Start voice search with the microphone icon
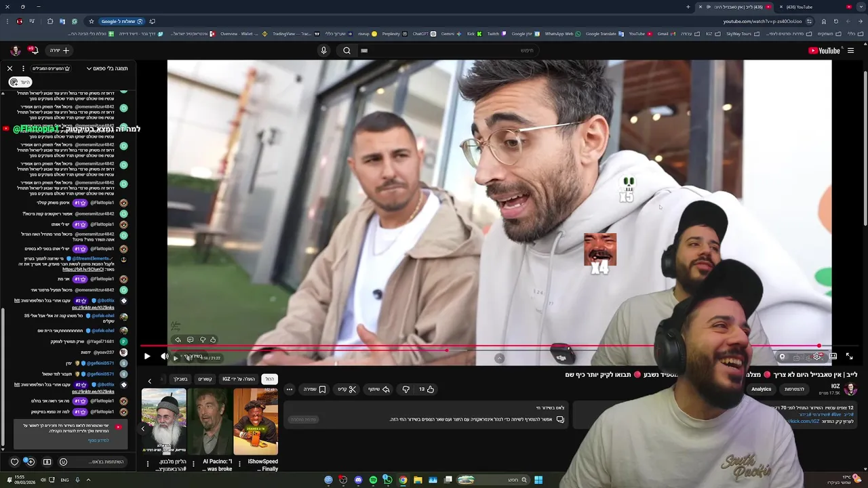Image resolution: width=868 pixels, height=488 pixels. click(x=323, y=51)
